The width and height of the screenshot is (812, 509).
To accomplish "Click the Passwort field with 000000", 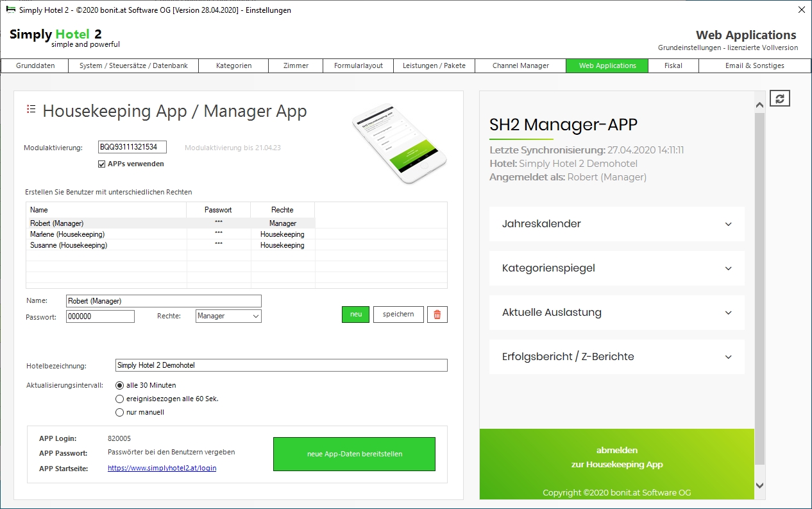I will (x=100, y=316).
